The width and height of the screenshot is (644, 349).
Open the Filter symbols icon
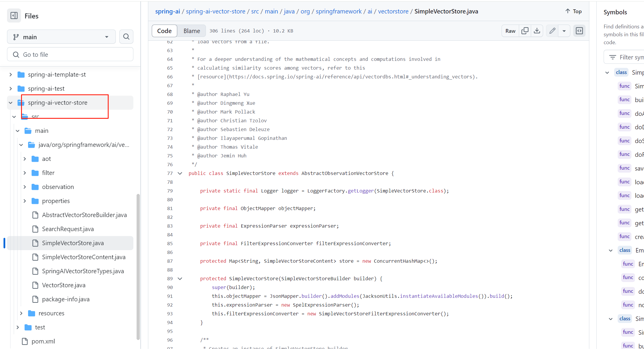(x=612, y=57)
